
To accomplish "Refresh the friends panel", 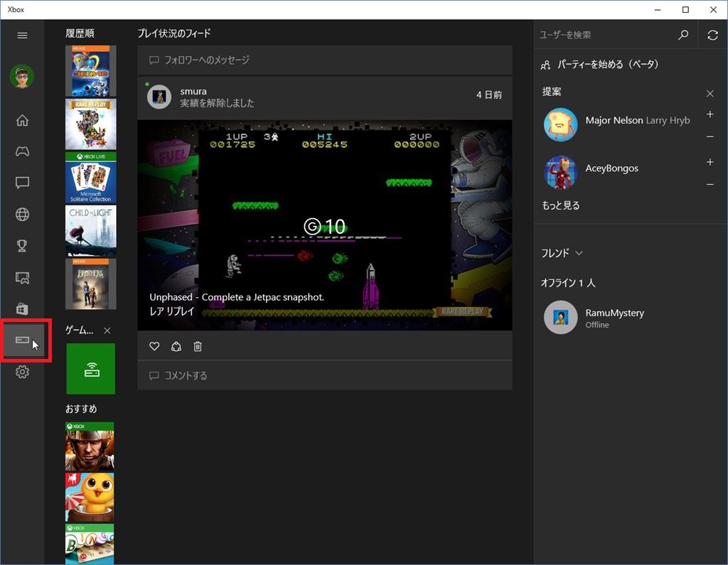I will coord(712,35).
